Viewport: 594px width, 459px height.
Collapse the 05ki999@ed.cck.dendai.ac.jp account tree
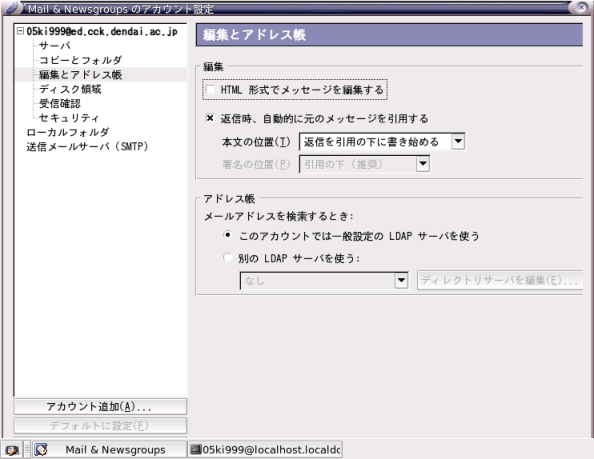tap(20, 31)
